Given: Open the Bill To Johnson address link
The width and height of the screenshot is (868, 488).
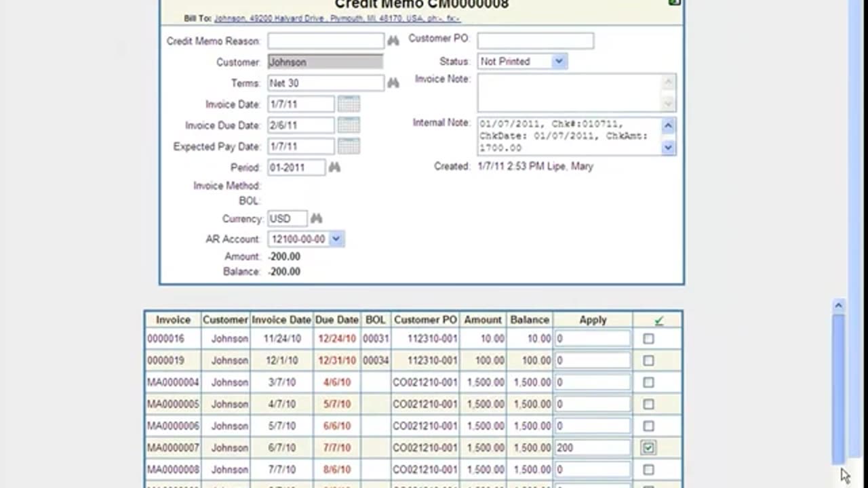Looking at the screenshot, I should 337,18.
